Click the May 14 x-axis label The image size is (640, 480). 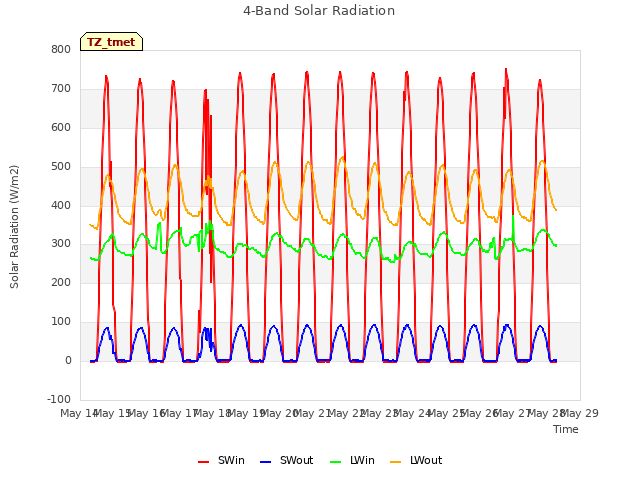[78, 413]
